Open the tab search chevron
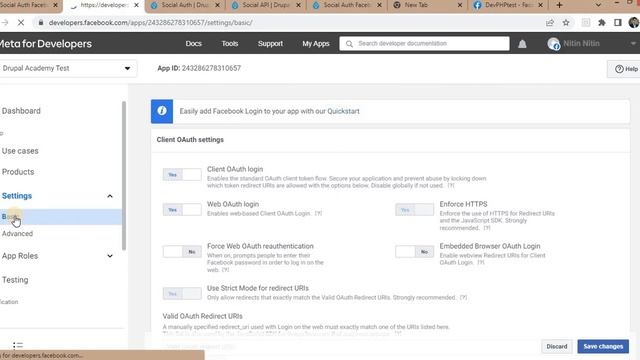This screenshot has width=640, height=360. [598, 5]
